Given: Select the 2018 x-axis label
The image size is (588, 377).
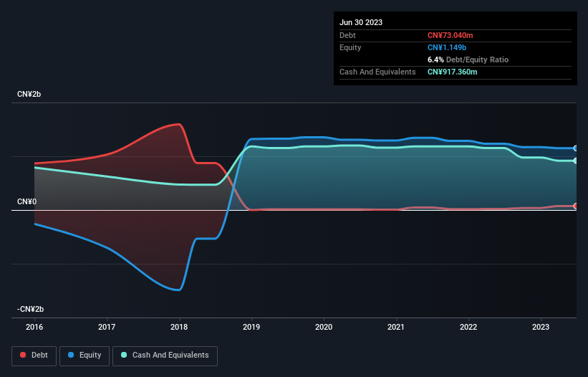Looking at the screenshot, I should point(179,327).
